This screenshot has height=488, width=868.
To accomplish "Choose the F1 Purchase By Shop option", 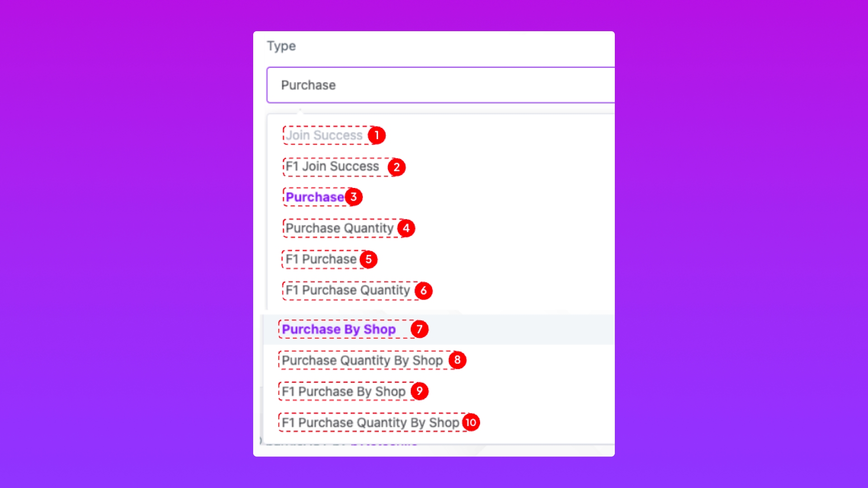I will pos(344,391).
